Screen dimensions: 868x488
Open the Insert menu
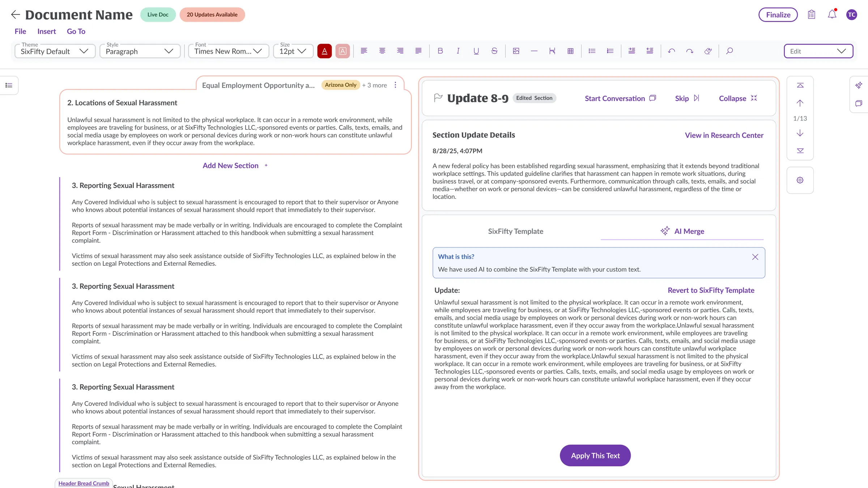tap(47, 31)
